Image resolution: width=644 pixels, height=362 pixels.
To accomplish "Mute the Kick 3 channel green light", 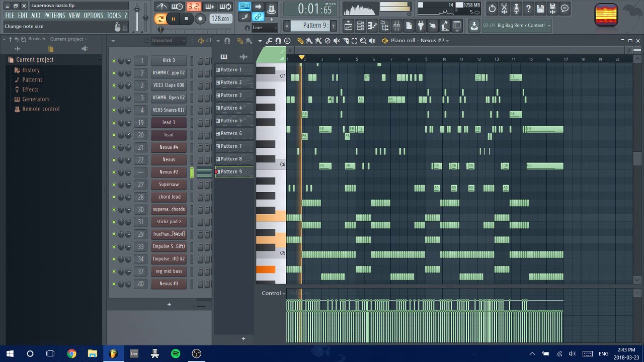I will click(114, 60).
